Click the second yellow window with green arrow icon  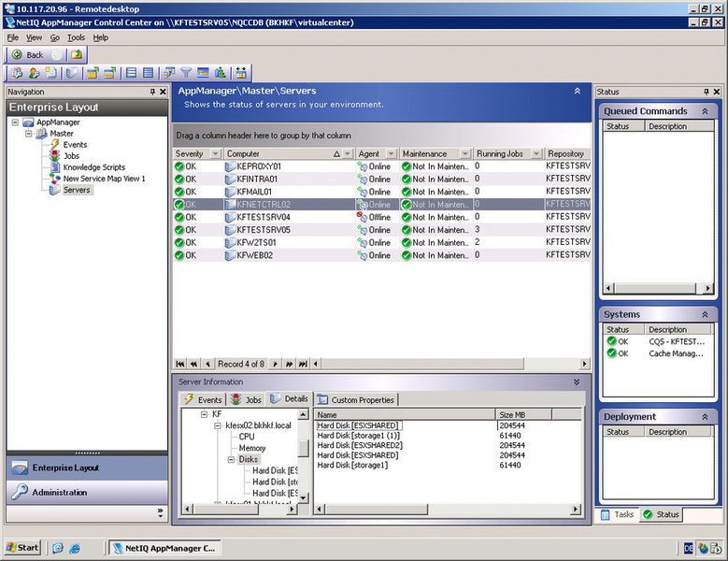[x=109, y=73]
